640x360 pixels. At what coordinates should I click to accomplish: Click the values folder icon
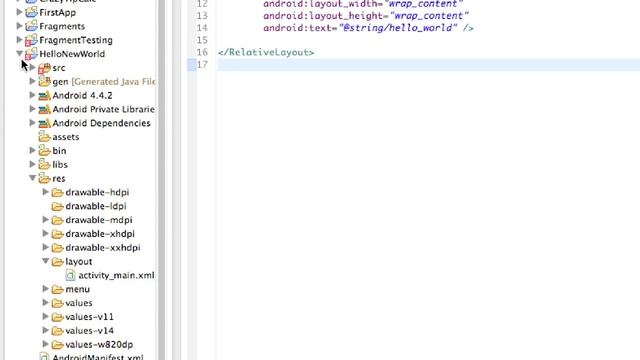58,303
